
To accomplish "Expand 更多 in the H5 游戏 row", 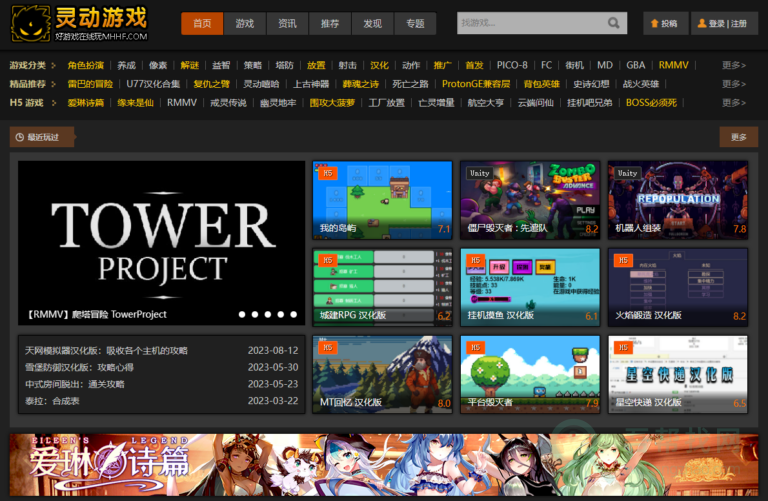I will (733, 103).
